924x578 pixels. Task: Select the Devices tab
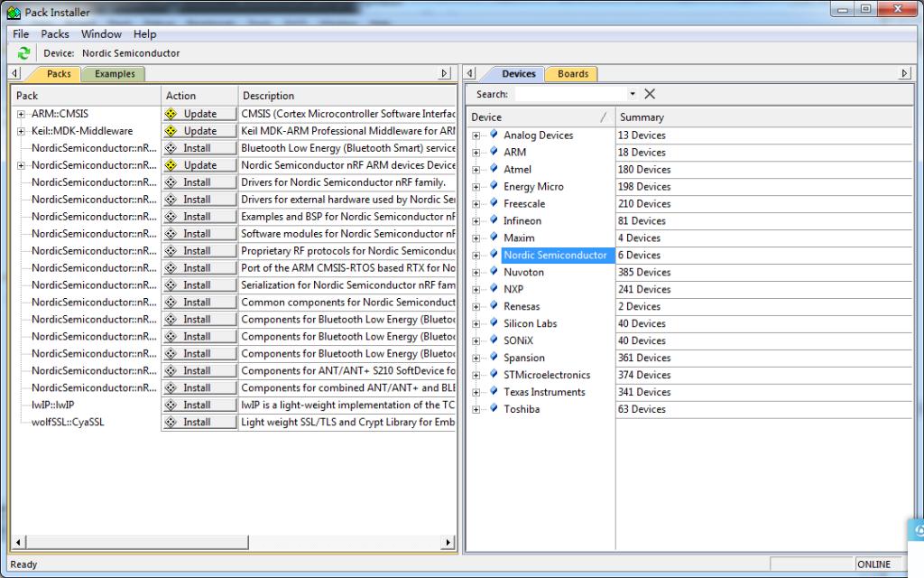point(519,74)
